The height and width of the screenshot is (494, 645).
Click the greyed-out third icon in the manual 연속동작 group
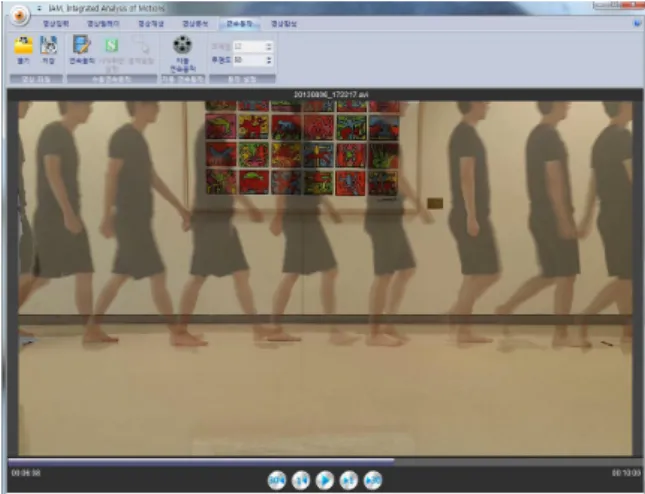click(141, 44)
